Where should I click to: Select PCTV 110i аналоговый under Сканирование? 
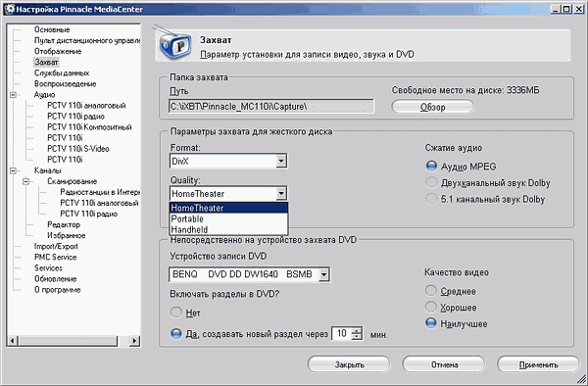pos(99,203)
